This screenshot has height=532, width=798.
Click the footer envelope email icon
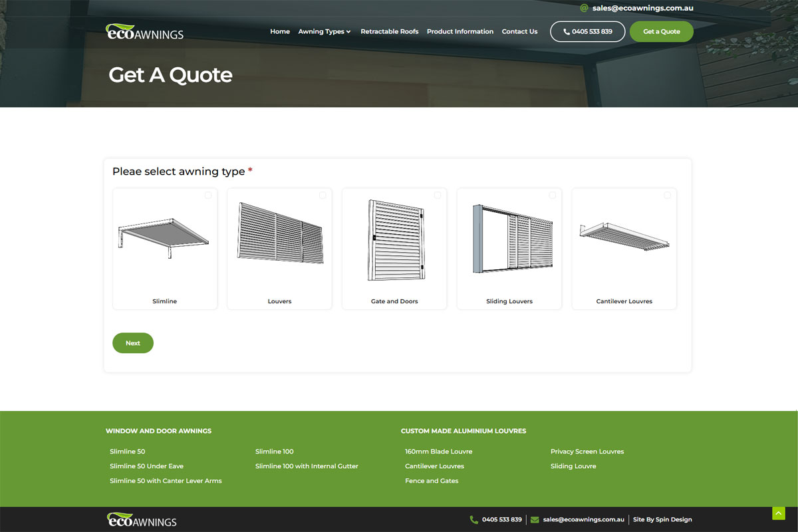click(x=535, y=519)
